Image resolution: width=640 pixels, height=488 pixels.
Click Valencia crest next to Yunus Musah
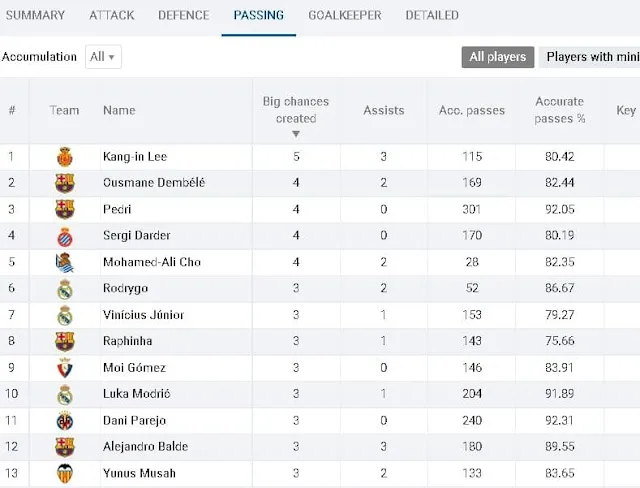click(65, 473)
